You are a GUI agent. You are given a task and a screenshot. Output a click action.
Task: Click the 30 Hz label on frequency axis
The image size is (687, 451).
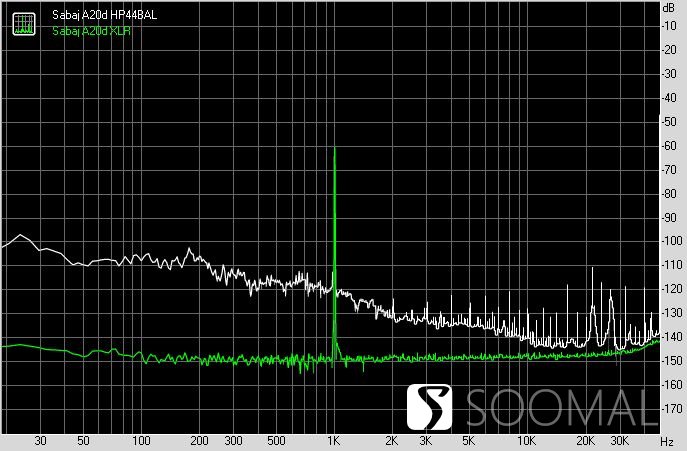point(40,440)
